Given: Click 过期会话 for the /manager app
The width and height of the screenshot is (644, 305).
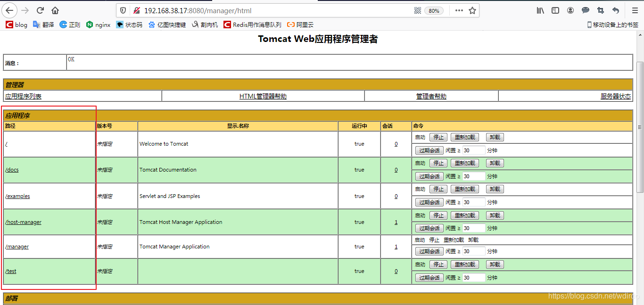Looking at the screenshot, I should pyautogui.click(x=429, y=251).
